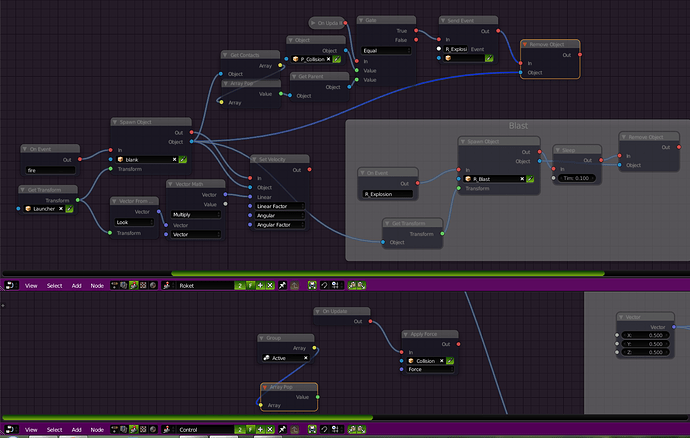690x438 pixels.
Task: Open the Node menu in Control editor
Action: (97, 430)
